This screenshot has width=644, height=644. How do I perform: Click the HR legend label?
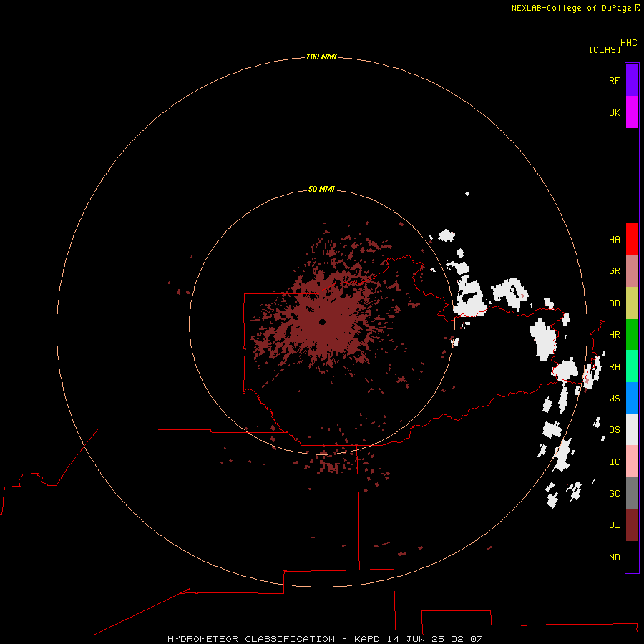pyautogui.click(x=614, y=335)
